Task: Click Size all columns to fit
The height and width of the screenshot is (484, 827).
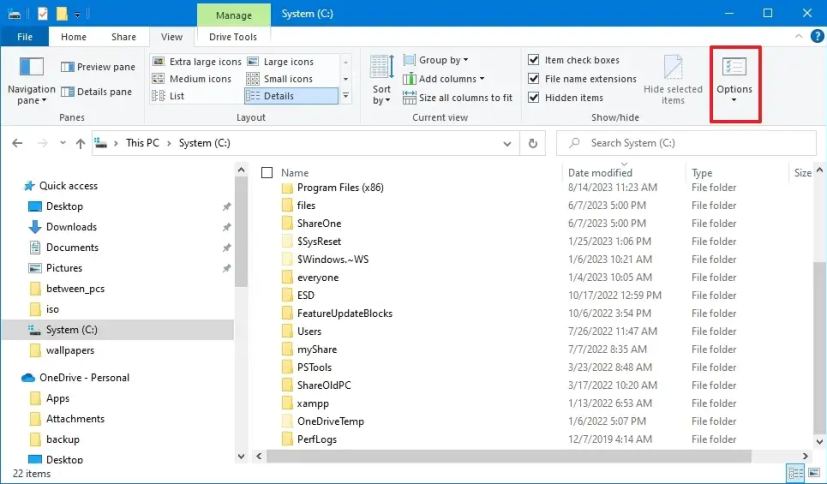Action: click(457, 98)
